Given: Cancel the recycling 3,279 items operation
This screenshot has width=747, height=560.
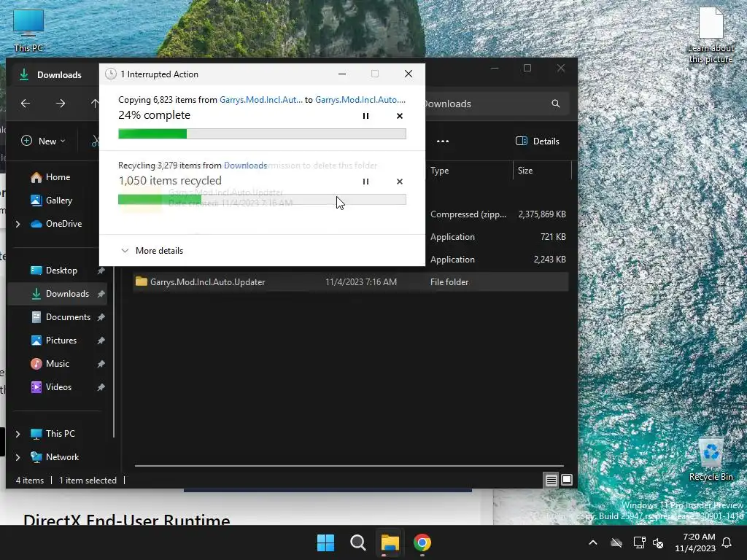Looking at the screenshot, I should point(399,182).
